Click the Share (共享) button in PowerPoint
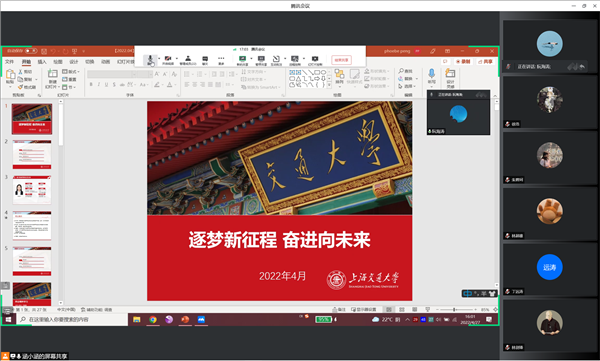Image resolution: width=600 pixels, height=361 pixels. click(x=485, y=62)
